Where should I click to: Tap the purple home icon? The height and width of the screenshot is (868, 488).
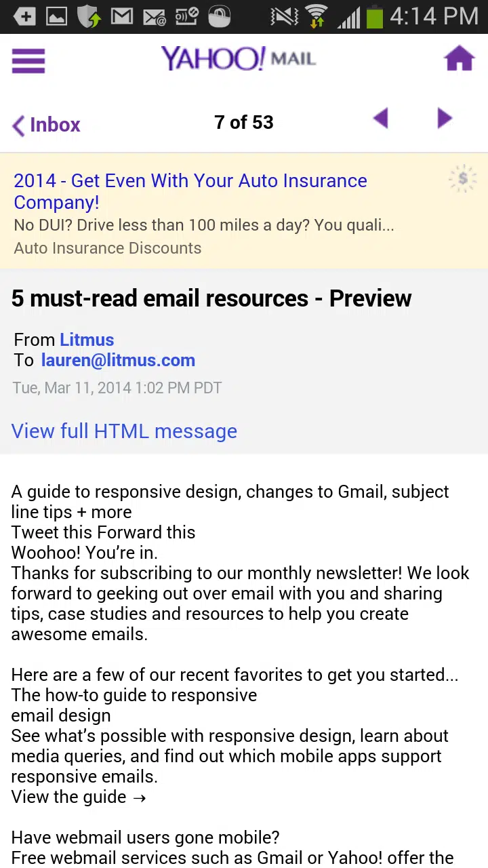[459, 59]
